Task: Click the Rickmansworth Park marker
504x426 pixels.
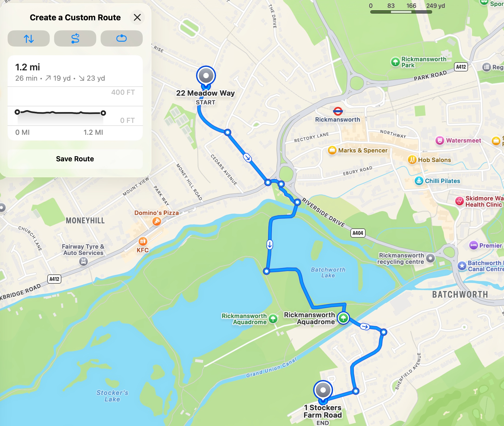Action: coord(395,62)
